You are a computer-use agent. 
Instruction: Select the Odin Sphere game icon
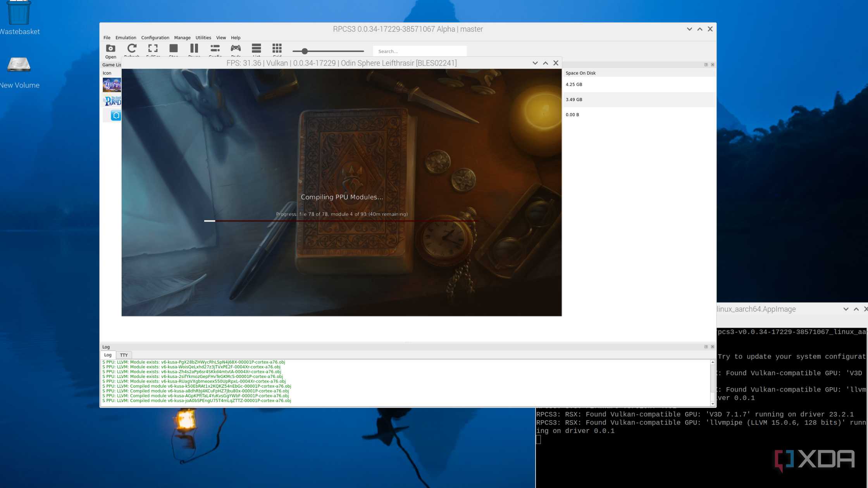(112, 85)
